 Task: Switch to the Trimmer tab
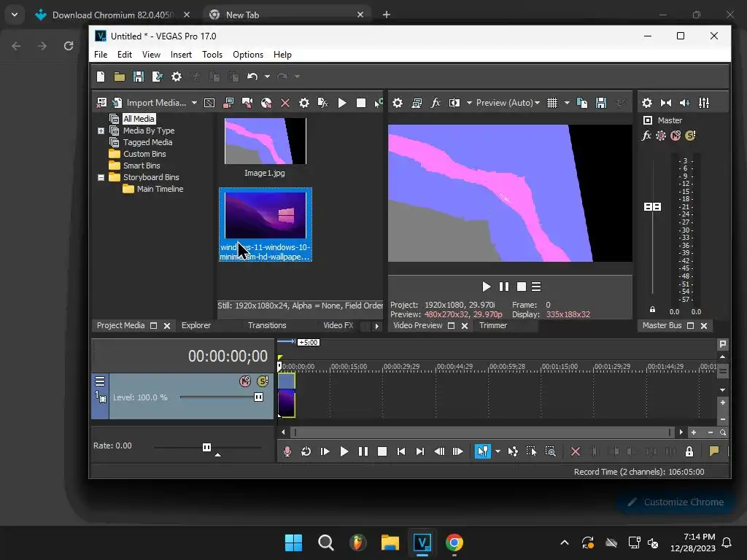point(493,326)
